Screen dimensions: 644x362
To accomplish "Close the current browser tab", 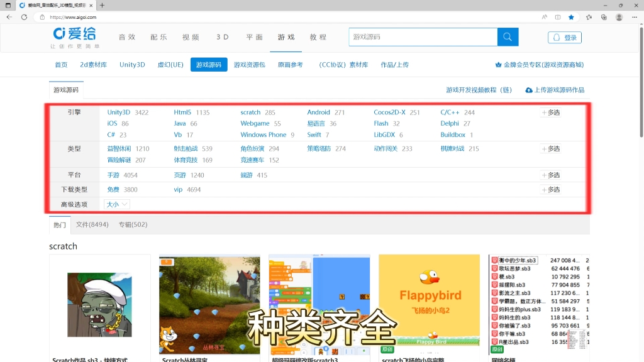I will coord(91,5).
